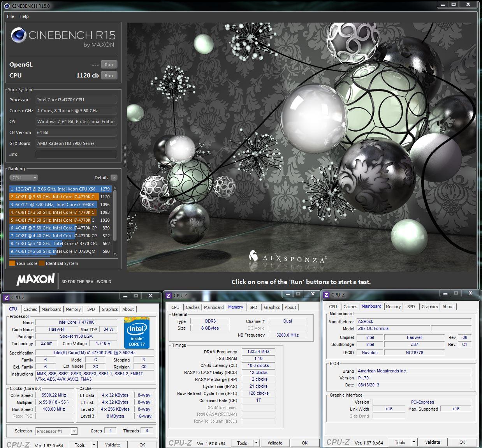Select ranking row 4 with score 1093
The width and height of the screenshot is (482, 448).
click(61, 212)
